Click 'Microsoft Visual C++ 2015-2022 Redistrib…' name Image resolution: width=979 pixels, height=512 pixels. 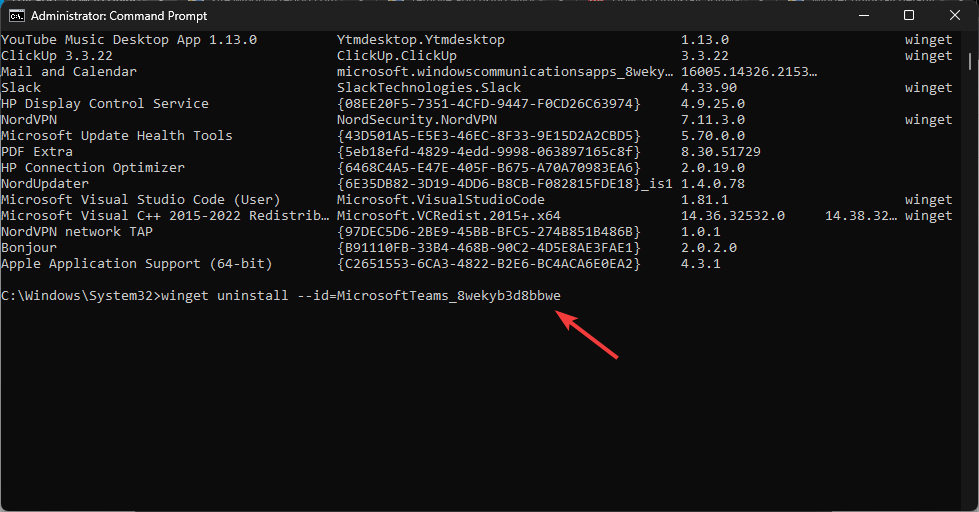[x=165, y=216]
